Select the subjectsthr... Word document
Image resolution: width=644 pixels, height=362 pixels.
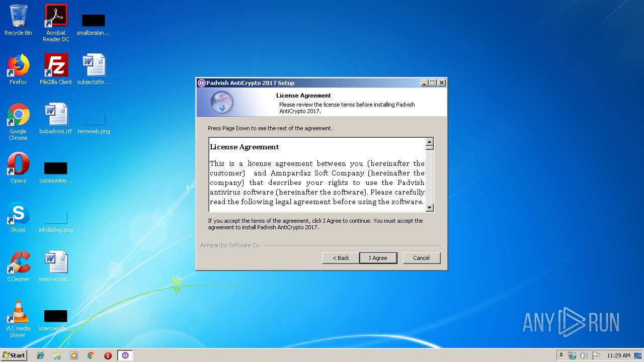click(x=94, y=69)
